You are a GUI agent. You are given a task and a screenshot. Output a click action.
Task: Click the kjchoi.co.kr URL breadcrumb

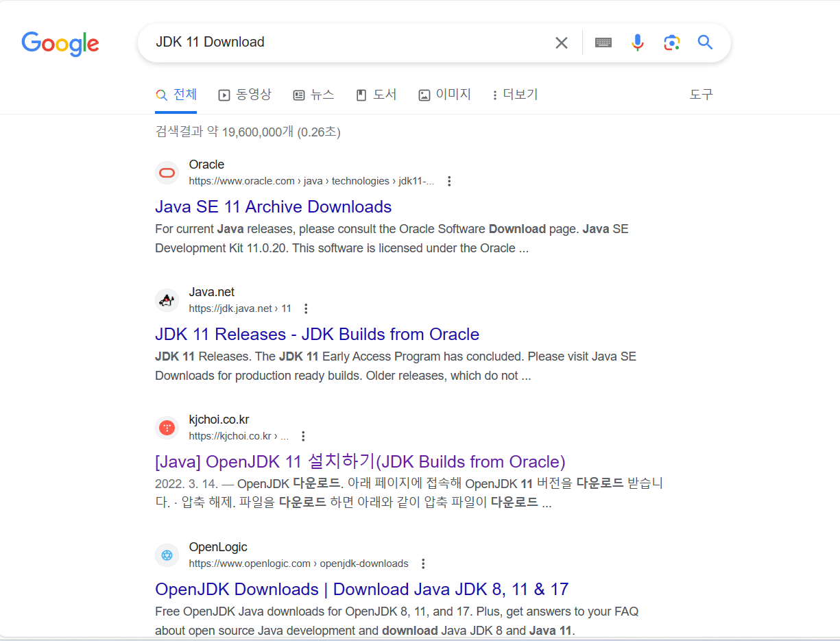click(x=239, y=436)
